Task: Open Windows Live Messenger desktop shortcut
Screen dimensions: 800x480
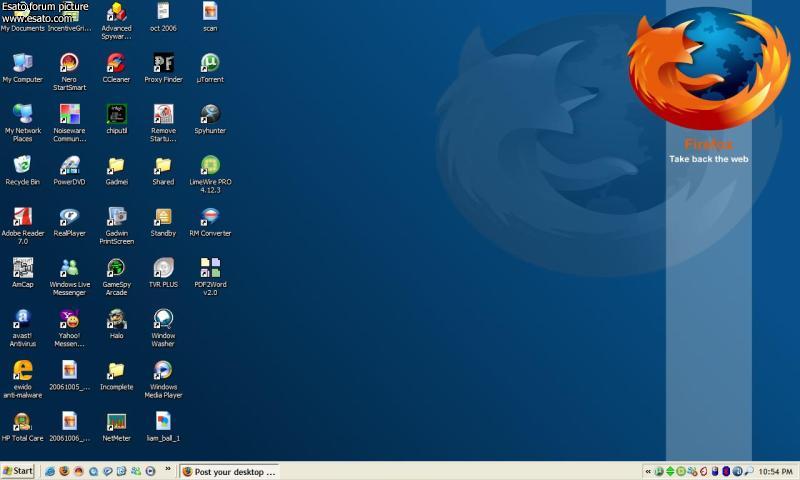Action: [69, 276]
